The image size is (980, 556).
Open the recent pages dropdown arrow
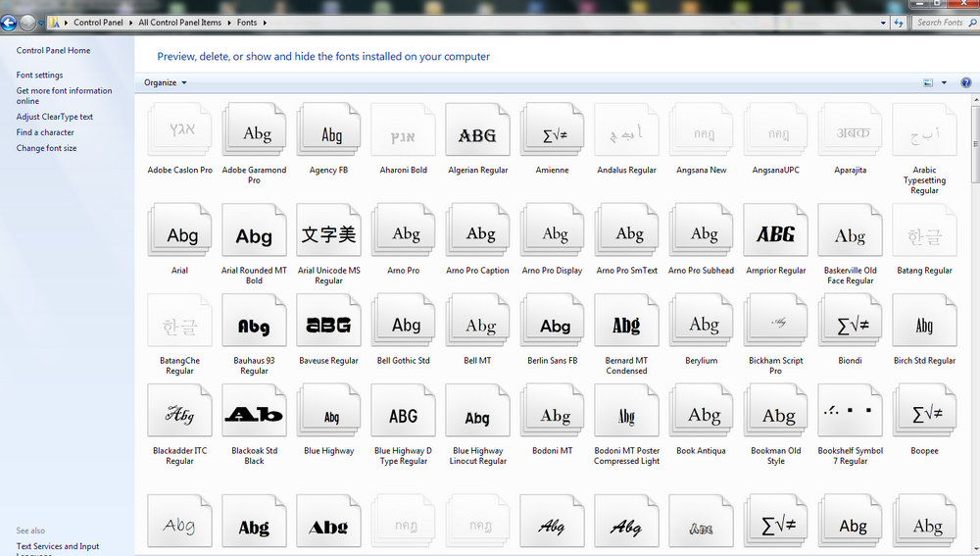point(41,24)
